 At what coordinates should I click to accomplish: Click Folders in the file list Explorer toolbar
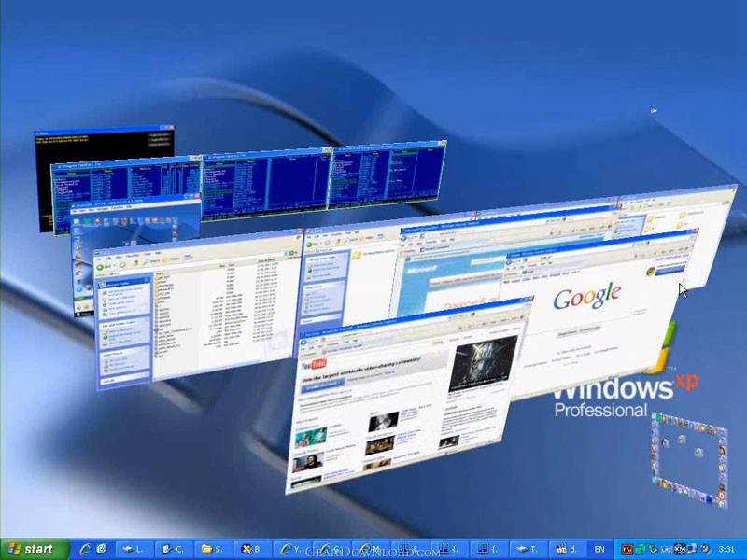tap(171, 259)
